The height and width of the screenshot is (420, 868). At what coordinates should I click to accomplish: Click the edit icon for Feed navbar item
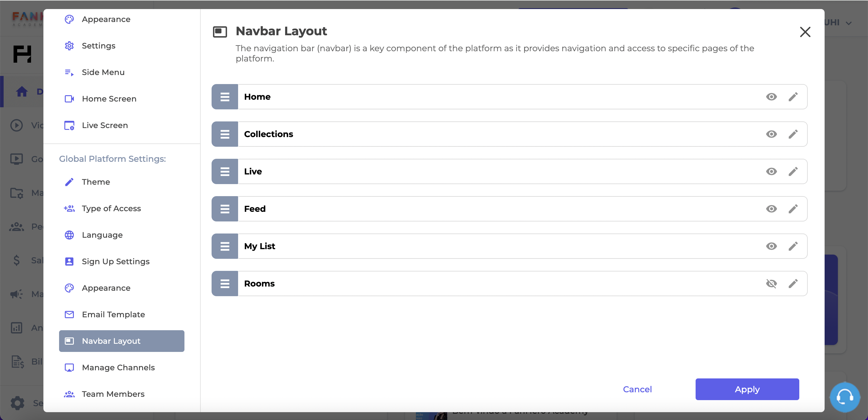pos(793,208)
